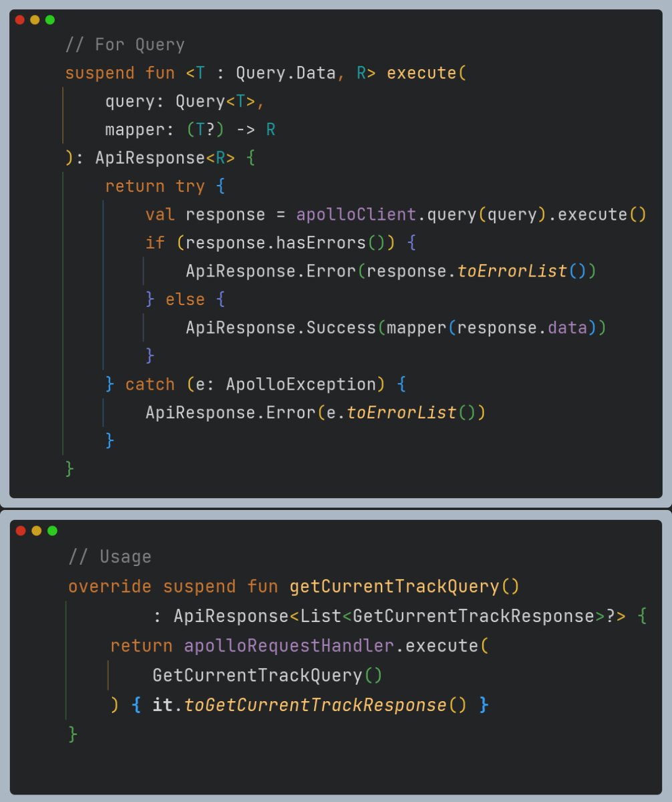Click the green maximize dot of the Usage code window
This screenshot has height=802, width=672.
[52, 531]
